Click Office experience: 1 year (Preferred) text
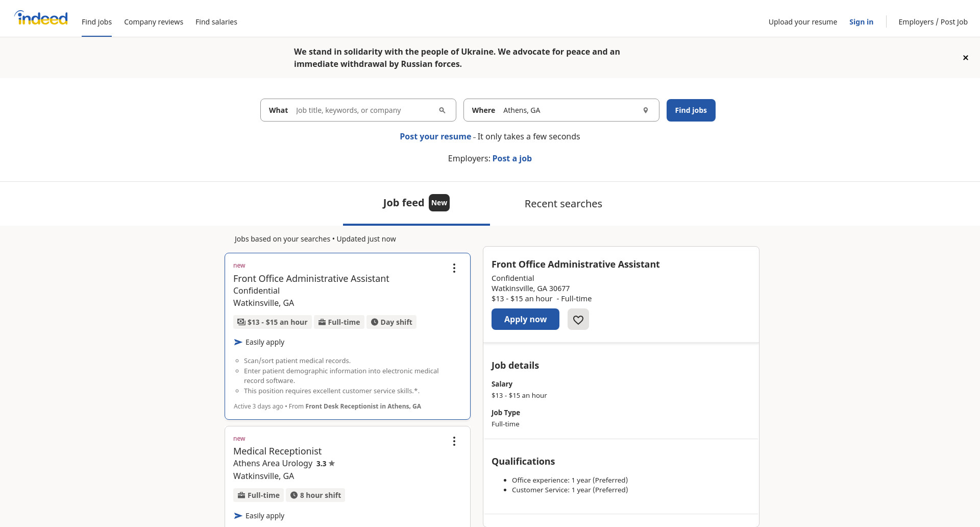This screenshot has height=527, width=980. coord(570,480)
